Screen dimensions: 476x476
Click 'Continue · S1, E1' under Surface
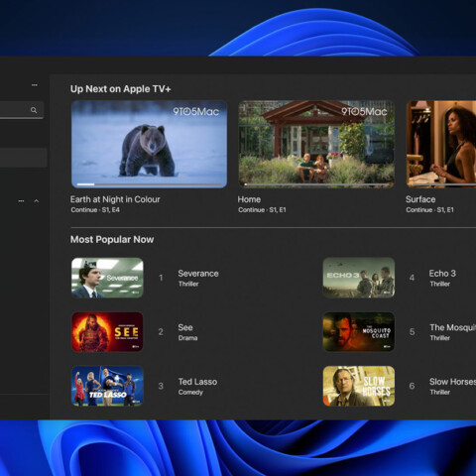tap(429, 210)
